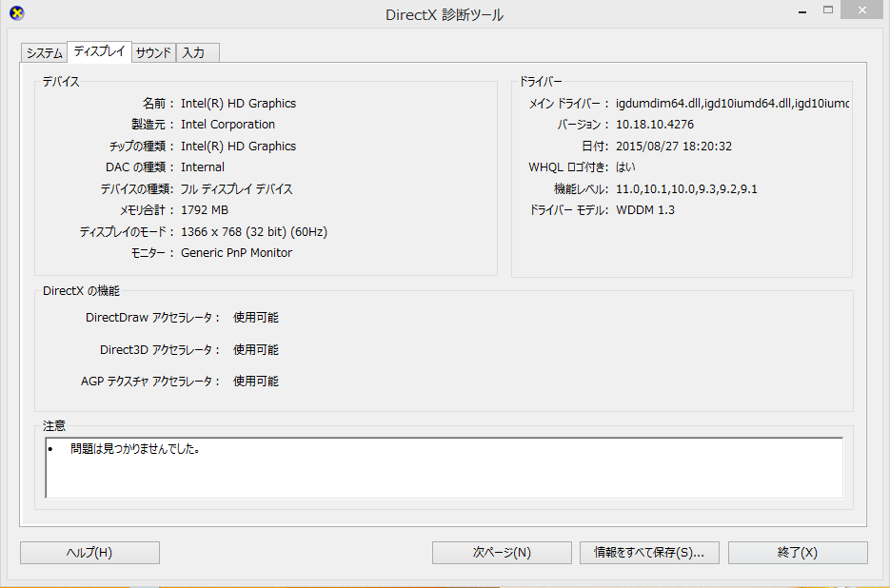Click the DAC の種類 label
Image resolution: width=890 pixels, height=588 pixels.
point(139,167)
